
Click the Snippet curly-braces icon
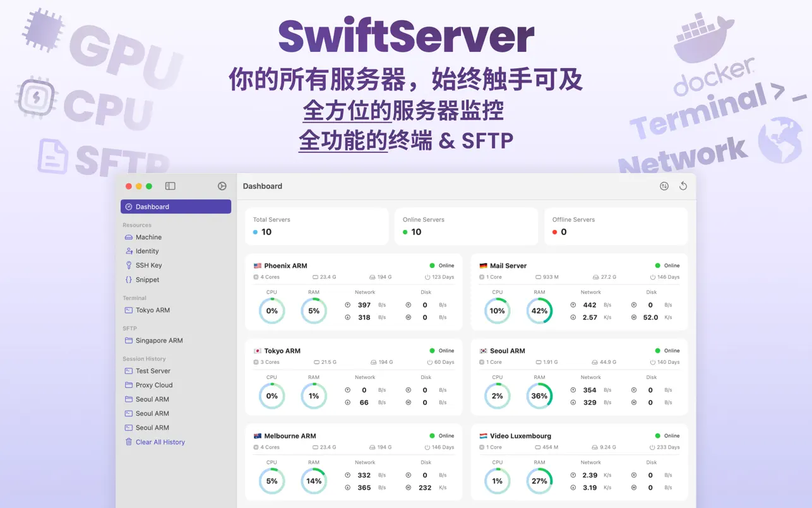pos(129,279)
